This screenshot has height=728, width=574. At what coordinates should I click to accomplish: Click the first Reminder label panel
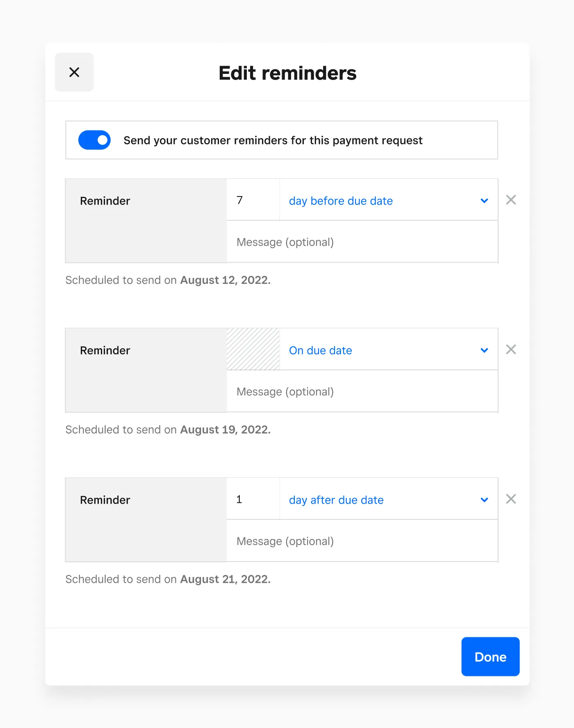coord(146,221)
